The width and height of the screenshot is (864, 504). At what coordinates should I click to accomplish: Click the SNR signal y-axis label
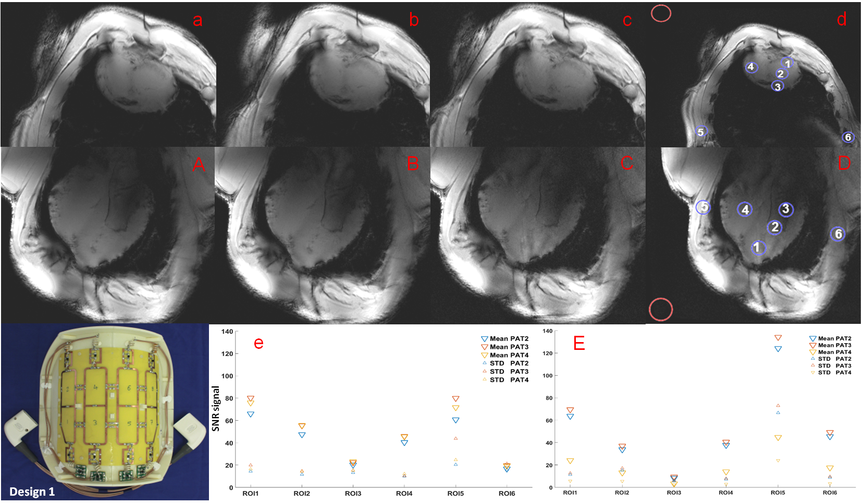(216, 409)
